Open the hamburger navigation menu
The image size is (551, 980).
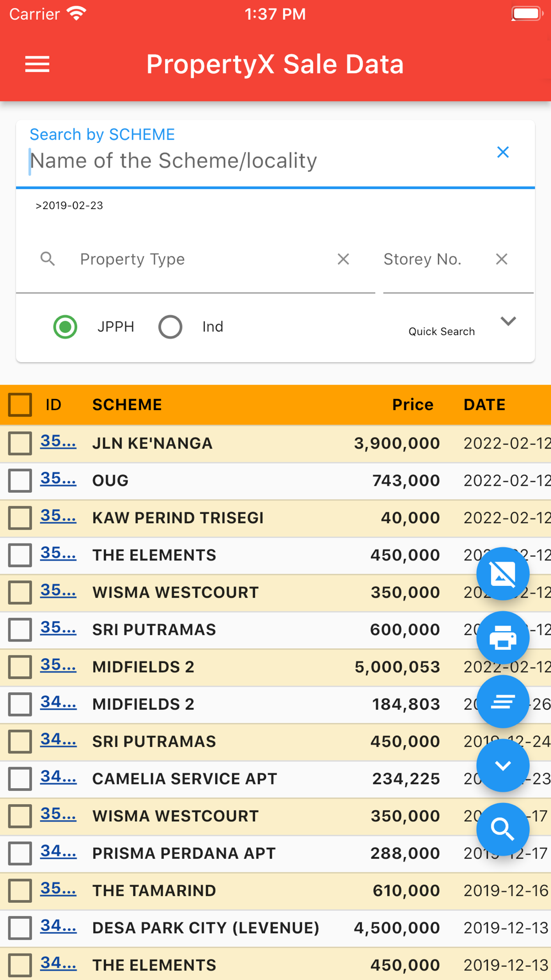coord(37,64)
